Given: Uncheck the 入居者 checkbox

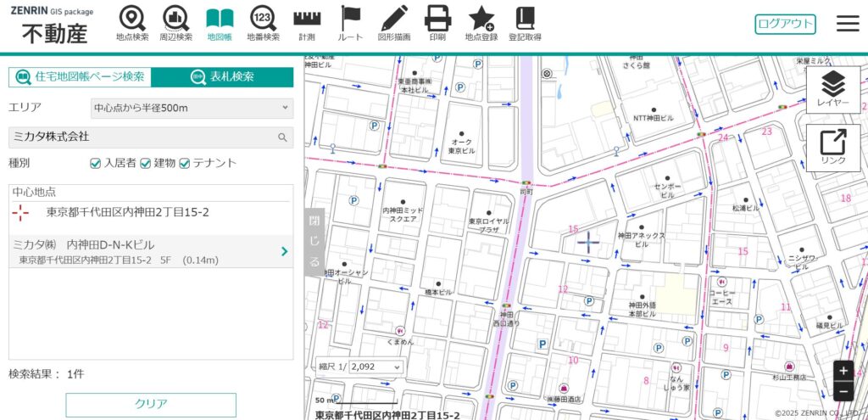Looking at the screenshot, I should pyautogui.click(x=97, y=163).
